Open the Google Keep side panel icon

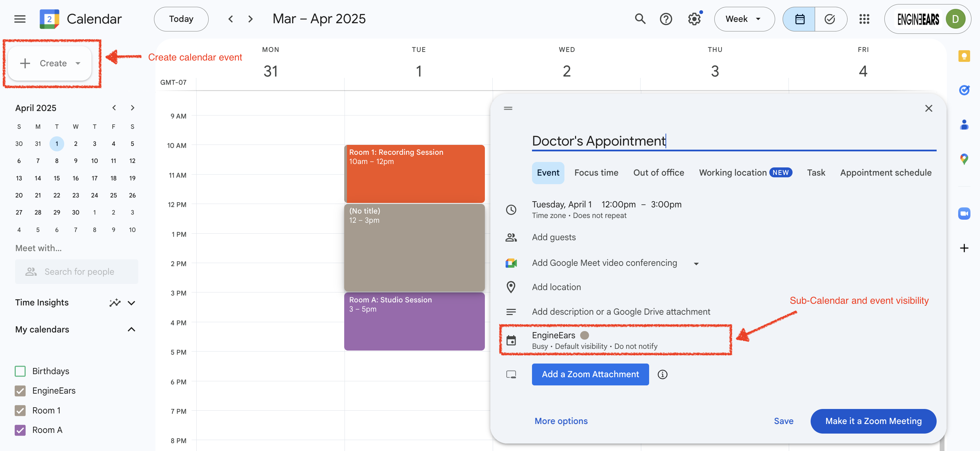pos(964,56)
